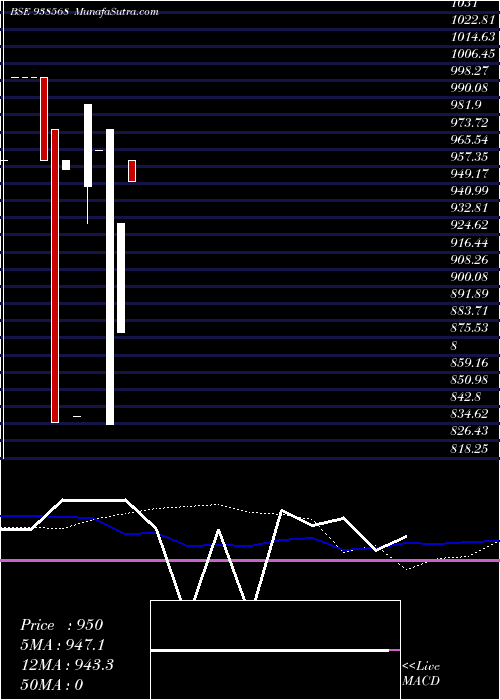Select the 932.81 price label
500x700 pixels.
point(469,208)
